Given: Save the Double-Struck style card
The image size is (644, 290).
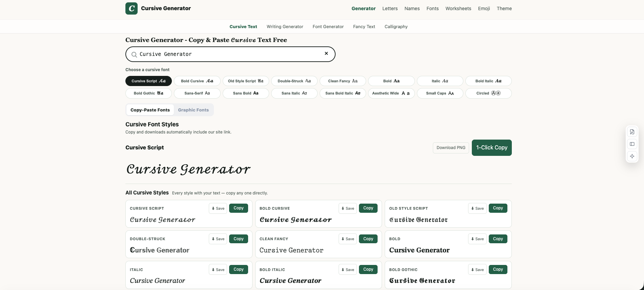Looking at the screenshot, I should [218, 239].
